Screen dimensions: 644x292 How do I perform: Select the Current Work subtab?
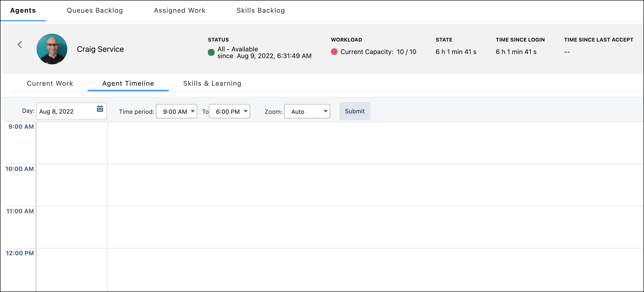coord(50,83)
